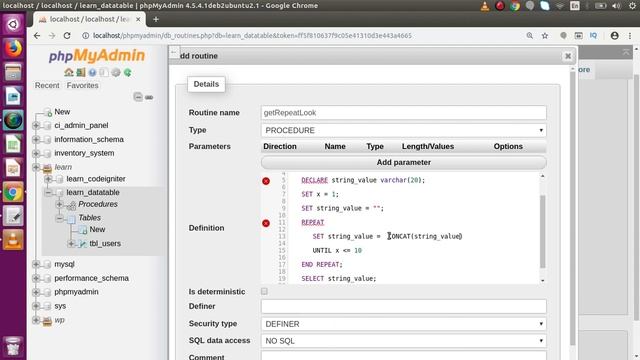The width and height of the screenshot is (640, 360).
Task: Open the Security type DEFINER dropdown
Action: coord(404,324)
